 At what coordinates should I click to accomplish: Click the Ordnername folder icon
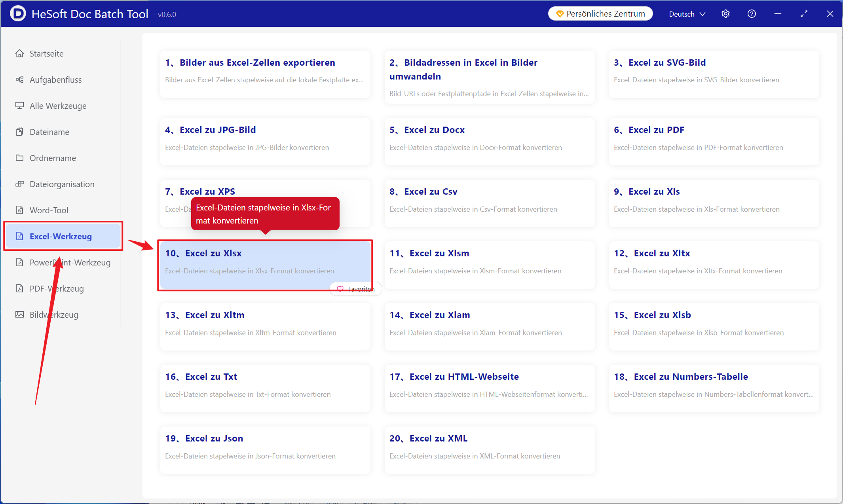click(19, 158)
